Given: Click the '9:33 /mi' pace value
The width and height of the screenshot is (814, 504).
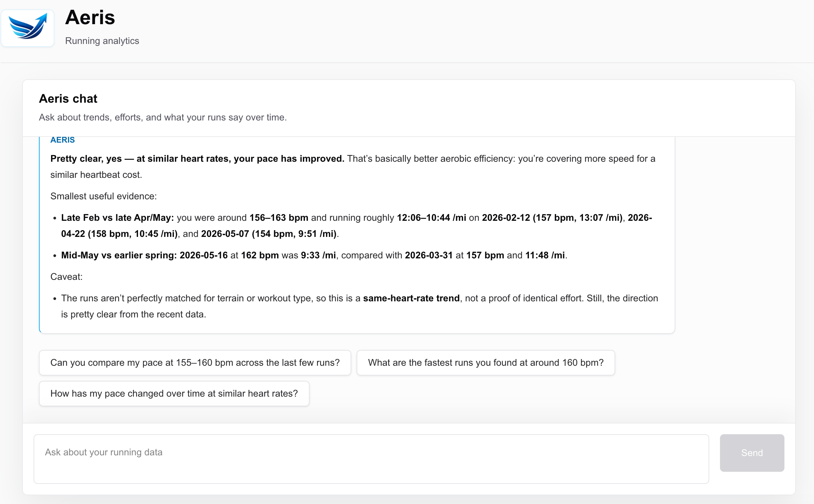Looking at the screenshot, I should pyautogui.click(x=318, y=255).
